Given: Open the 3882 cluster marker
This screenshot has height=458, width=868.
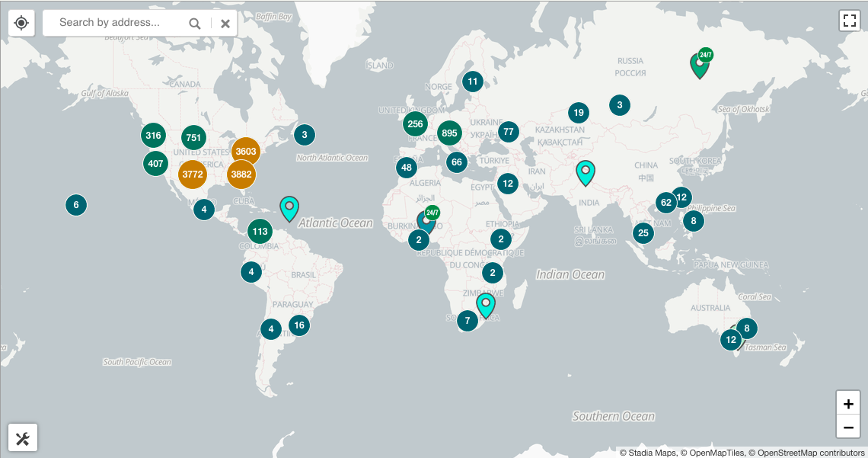Looking at the screenshot, I should tap(241, 174).
